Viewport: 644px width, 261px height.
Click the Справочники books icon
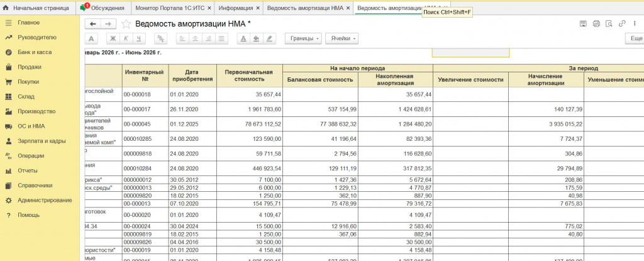pyautogui.click(x=8, y=186)
